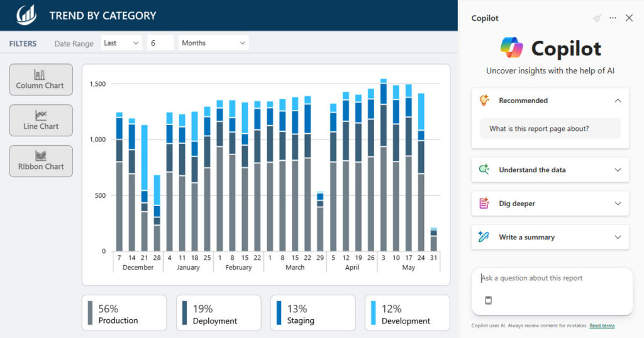Click the May axis label
Image resolution: width=644 pixels, height=338 pixels.
(x=408, y=268)
